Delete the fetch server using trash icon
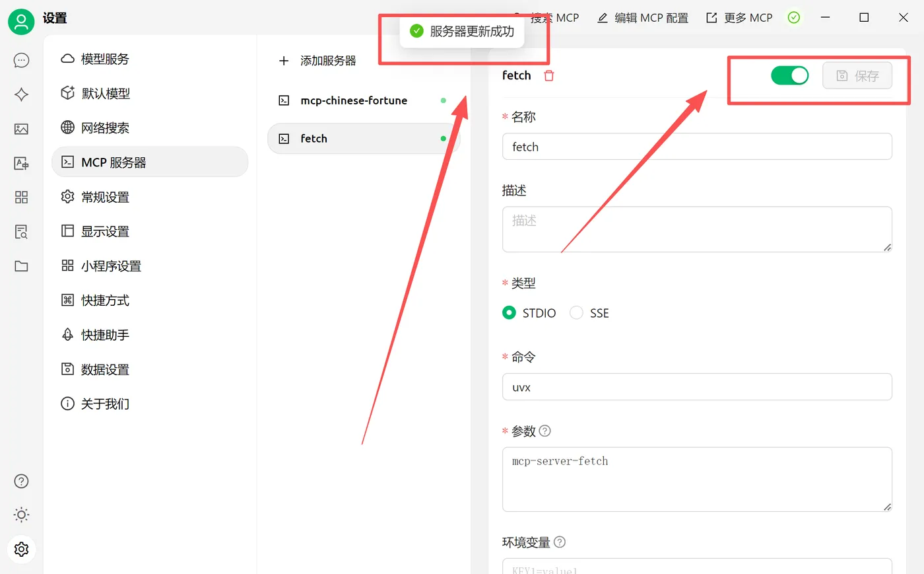 point(548,75)
